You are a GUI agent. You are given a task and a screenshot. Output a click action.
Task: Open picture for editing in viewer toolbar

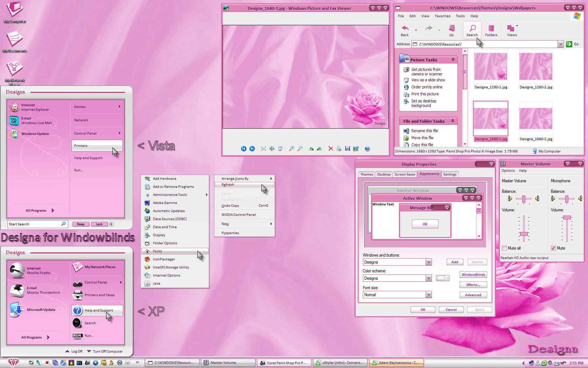click(x=356, y=149)
